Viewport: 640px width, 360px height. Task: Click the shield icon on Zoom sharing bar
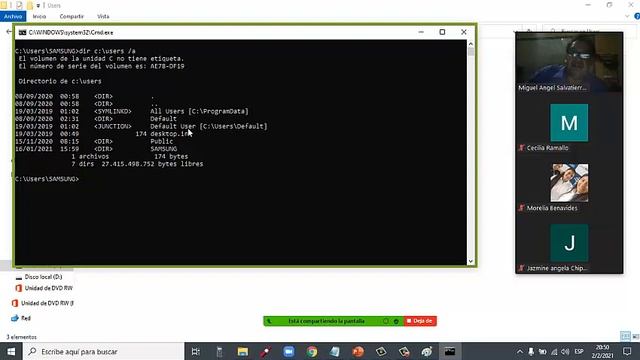396,321
